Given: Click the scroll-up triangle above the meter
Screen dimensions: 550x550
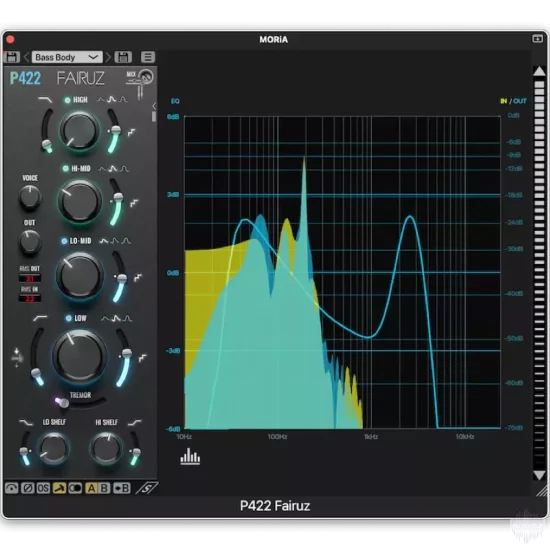Looking at the screenshot, I should tap(539, 72).
